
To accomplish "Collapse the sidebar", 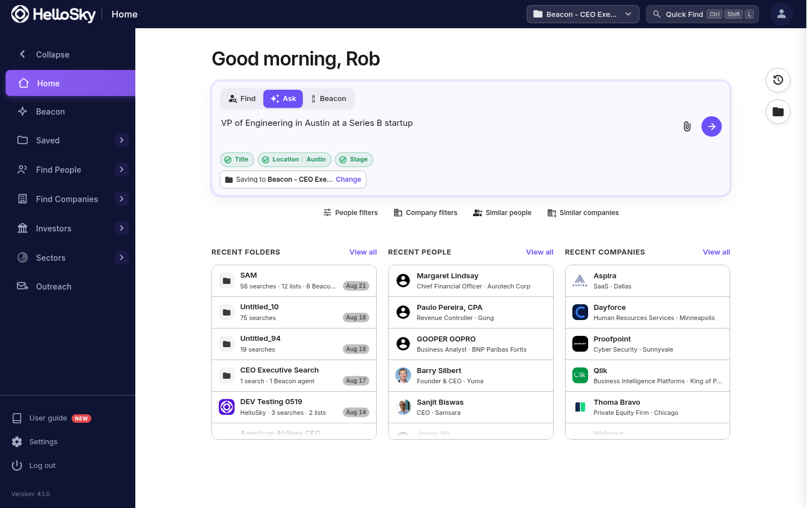I will click(44, 55).
